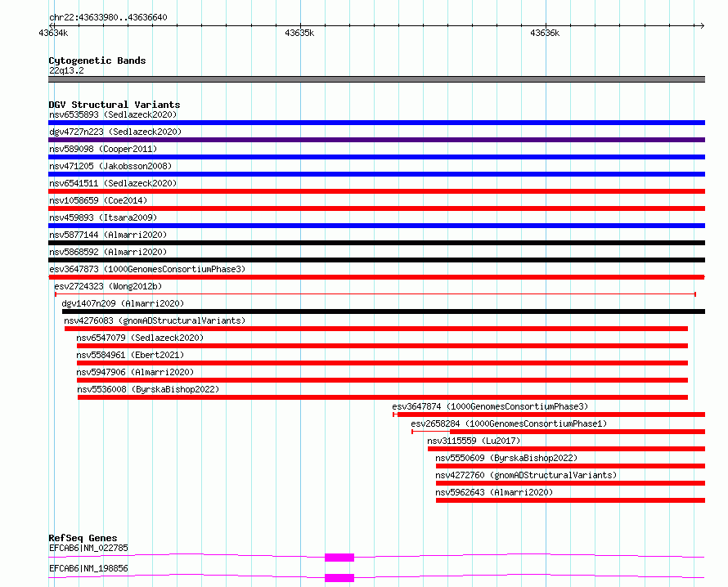Click the EFCAB6|NM_022785 gene label
Viewport: 728px width, 587px height.
tap(88, 548)
